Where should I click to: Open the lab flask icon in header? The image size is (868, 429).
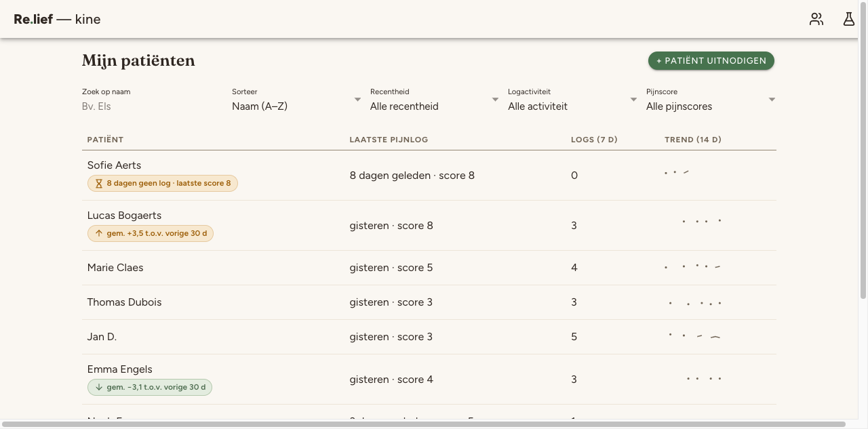point(849,19)
